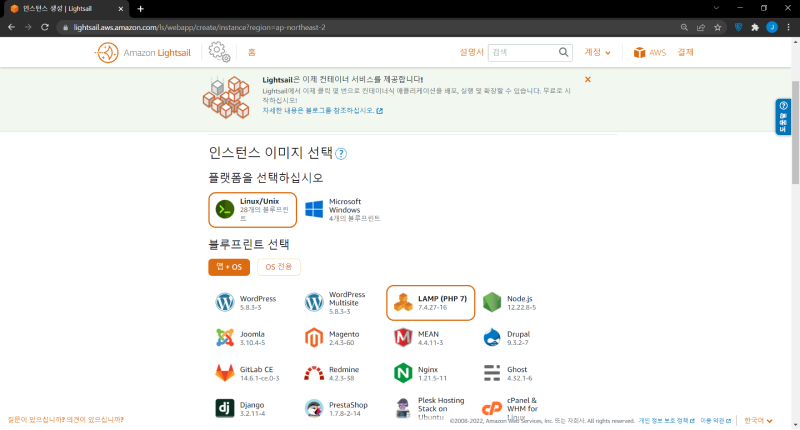Image resolution: width=800 pixels, height=430 pixels.
Task: Open the 이용 약관 terms link
Action: 715,421
